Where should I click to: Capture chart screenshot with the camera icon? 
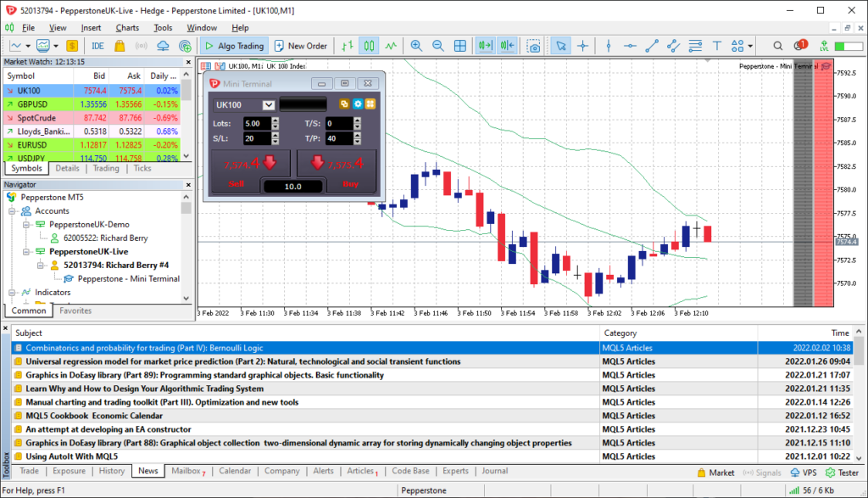coord(534,47)
